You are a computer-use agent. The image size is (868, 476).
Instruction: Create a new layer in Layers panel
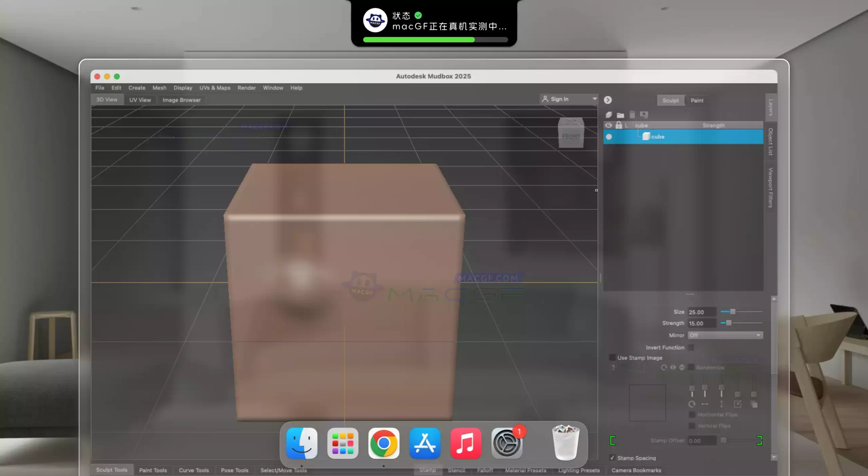pyautogui.click(x=609, y=115)
